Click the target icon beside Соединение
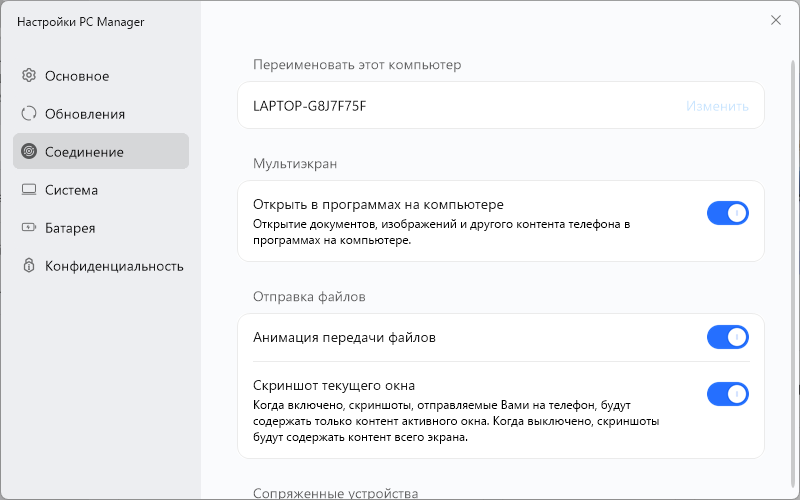The width and height of the screenshot is (800, 500). click(29, 152)
